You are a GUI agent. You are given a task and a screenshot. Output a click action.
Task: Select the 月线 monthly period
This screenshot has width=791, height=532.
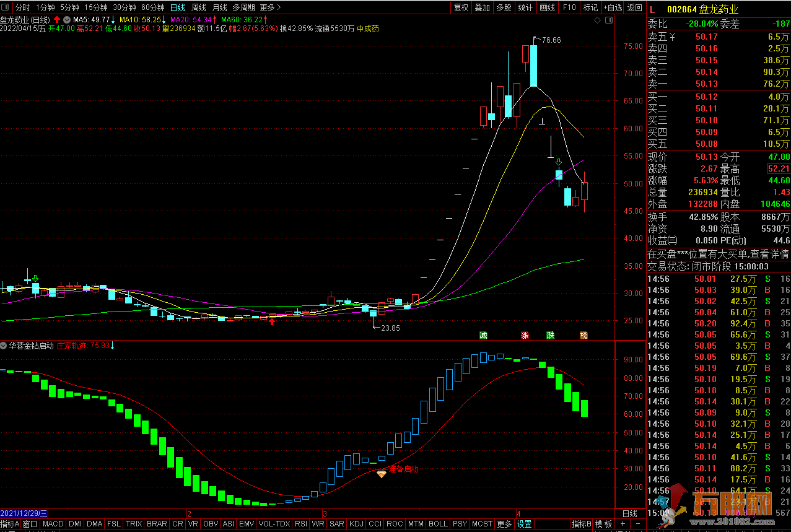click(219, 7)
